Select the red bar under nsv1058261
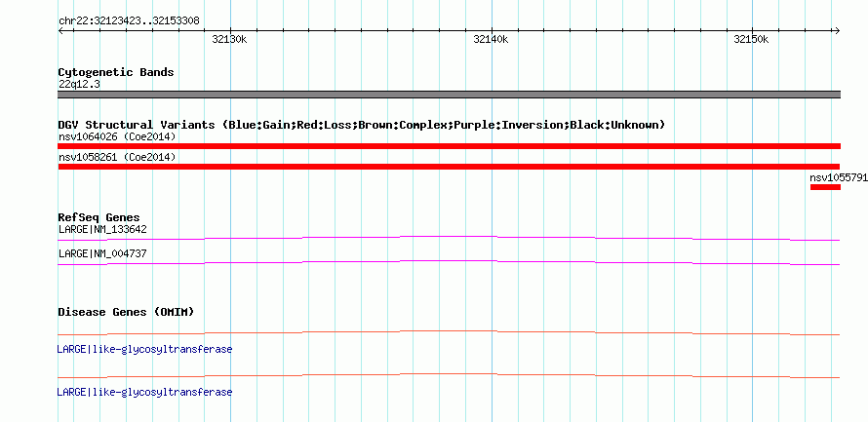The height and width of the screenshot is (422, 868). tap(449, 167)
